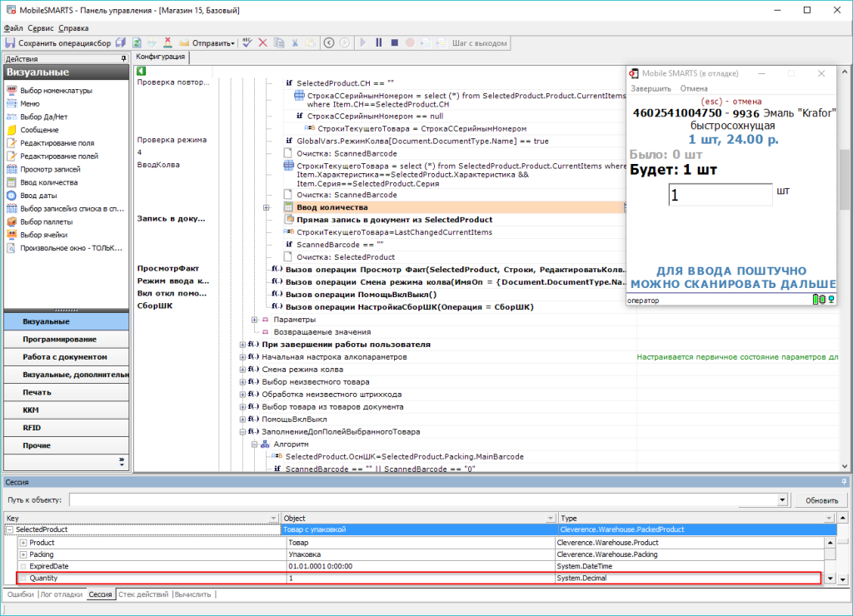The height and width of the screenshot is (616, 853).
Task: Select the Сообщение action
Action: click(39, 130)
